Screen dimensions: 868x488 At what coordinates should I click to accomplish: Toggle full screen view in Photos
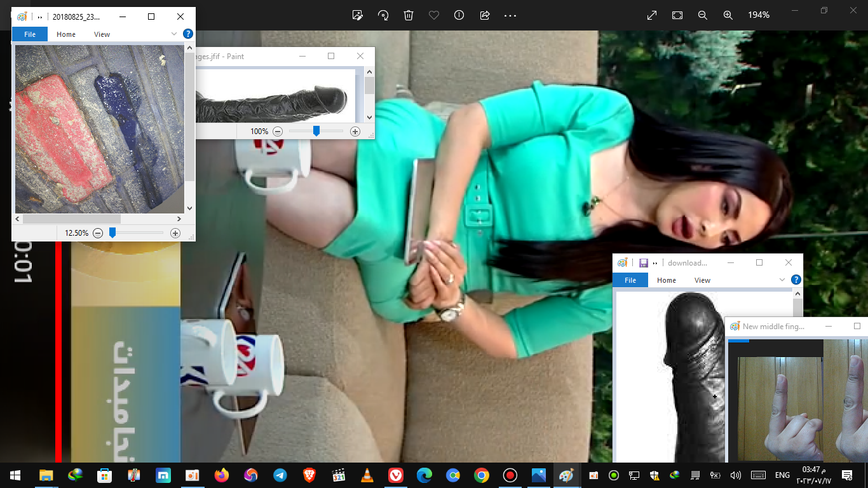(x=652, y=15)
